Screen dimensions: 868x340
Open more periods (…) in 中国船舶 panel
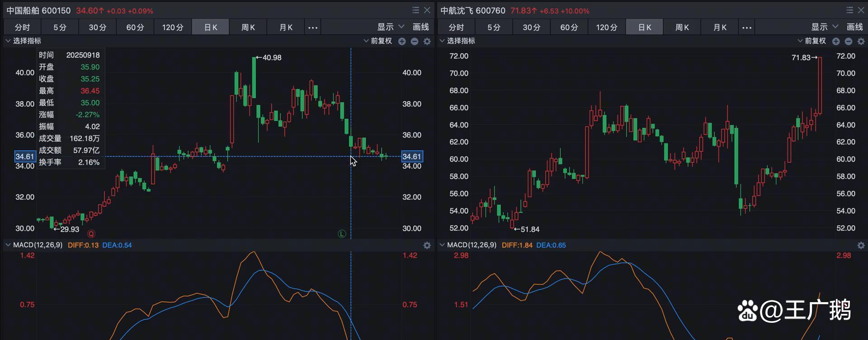[x=313, y=27]
